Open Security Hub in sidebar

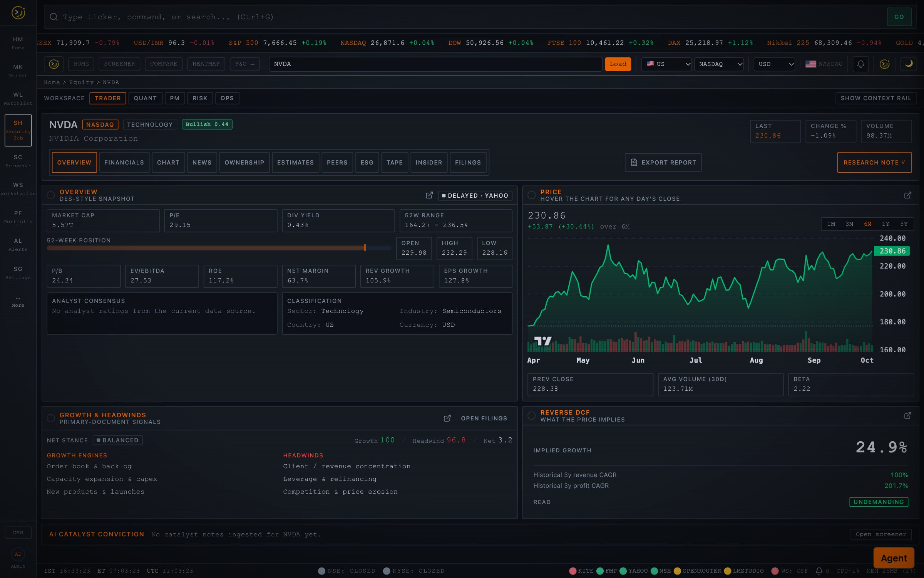pos(18,130)
